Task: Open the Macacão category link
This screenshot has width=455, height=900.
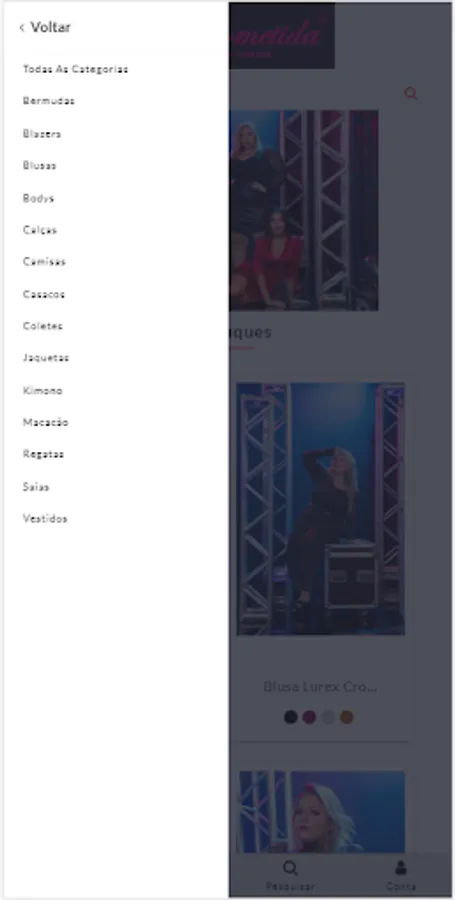Action: [45, 422]
